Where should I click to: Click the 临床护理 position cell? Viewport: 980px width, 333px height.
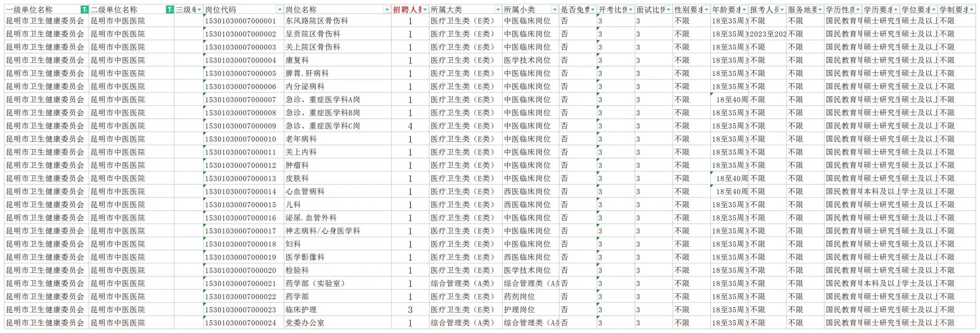[x=337, y=310]
